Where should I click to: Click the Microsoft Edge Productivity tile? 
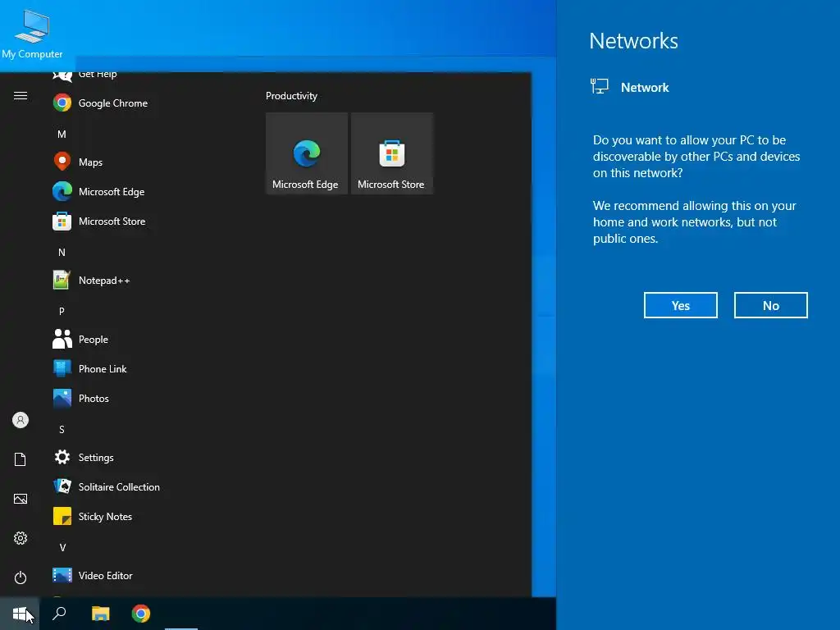coord(307,153)
